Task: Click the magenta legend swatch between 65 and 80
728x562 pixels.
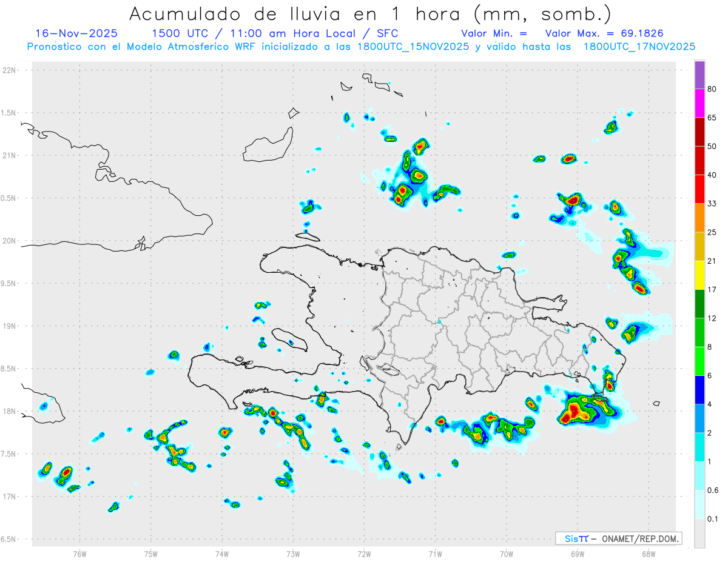Action: point(699,103)
